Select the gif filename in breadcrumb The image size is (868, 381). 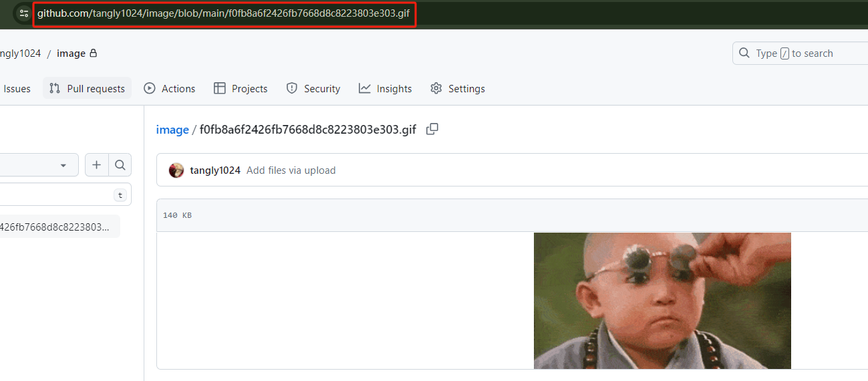click(x=308, y=130)
